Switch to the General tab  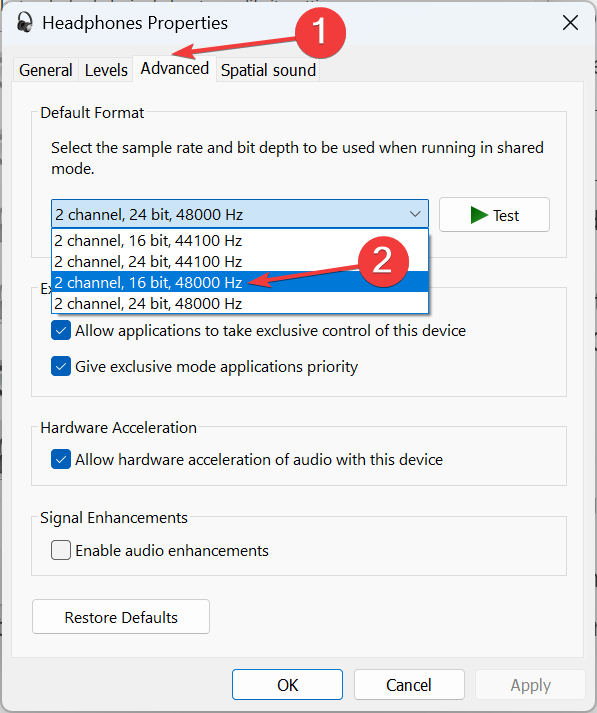click(45, 70)
